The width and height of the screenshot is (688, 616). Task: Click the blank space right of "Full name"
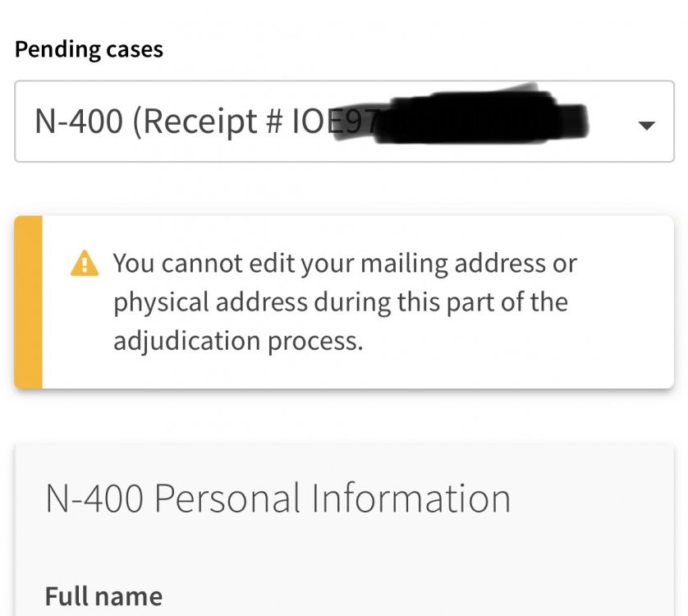pos(411,595)
